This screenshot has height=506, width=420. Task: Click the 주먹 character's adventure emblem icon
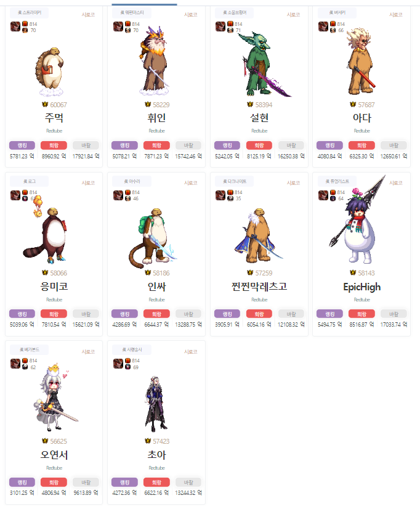(x=15, y=27)
